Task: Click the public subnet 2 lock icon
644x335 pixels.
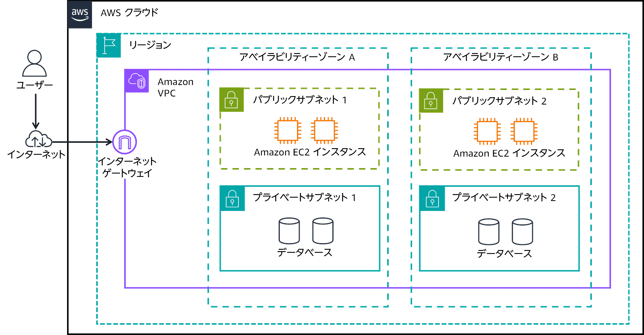Action: [431, 101]
